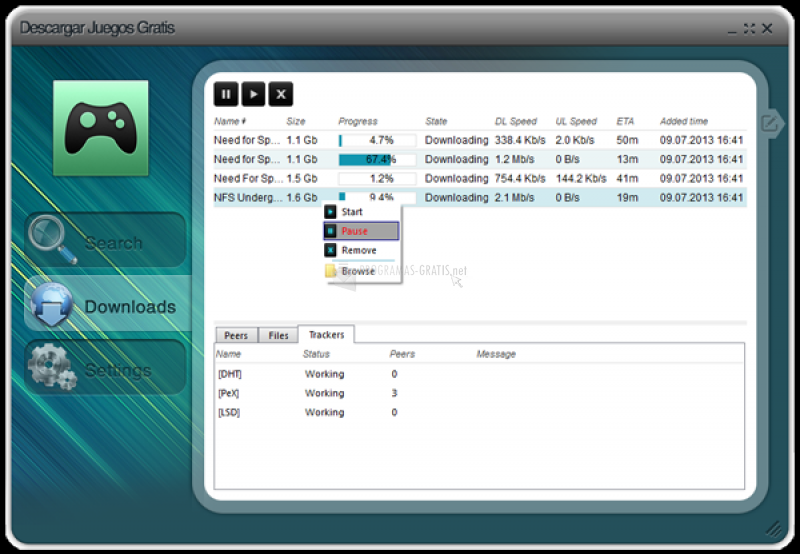Close the Descargar Juegos Gratis window
Image resolution: width=800 pixels, height=554 pixels.
[x=767, y=29]
